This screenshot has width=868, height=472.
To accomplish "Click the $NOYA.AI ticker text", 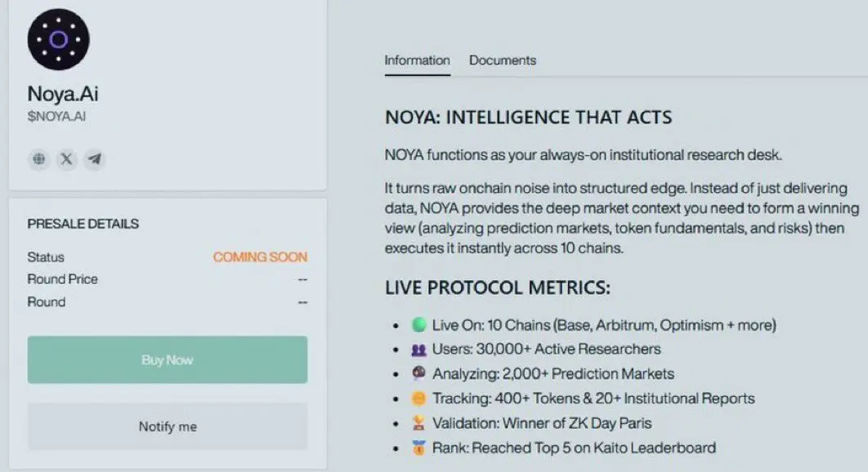I will [56, 117].
